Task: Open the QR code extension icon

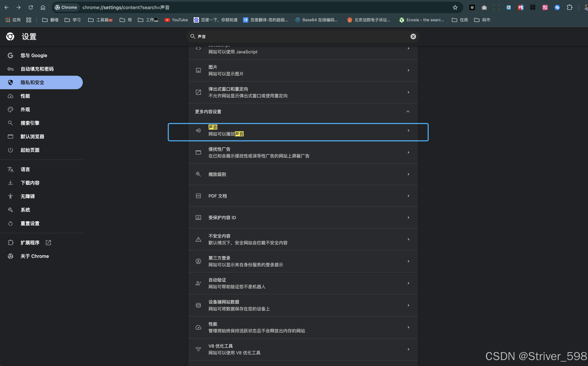Action: [x=533, y=7]
